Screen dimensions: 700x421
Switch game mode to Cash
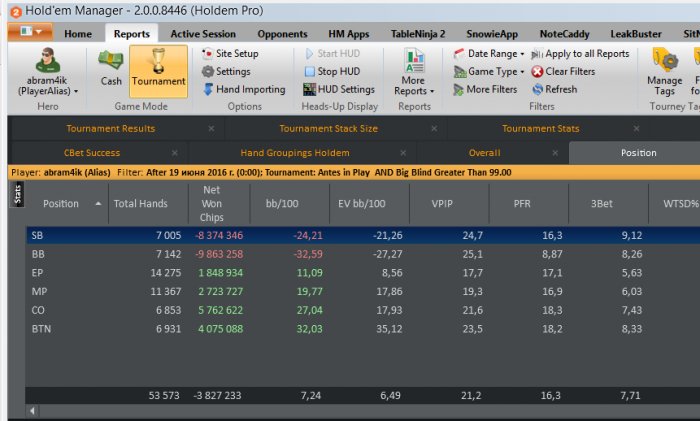(x=111, y=68)
